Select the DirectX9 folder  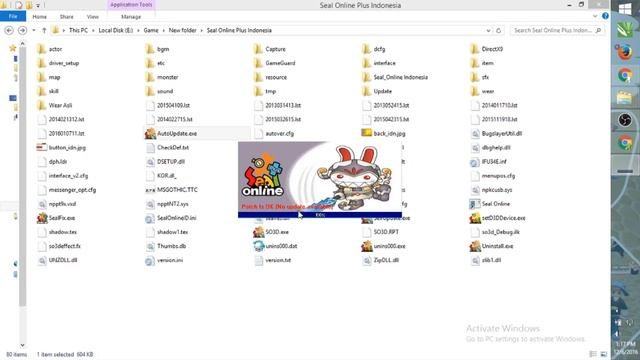pyautogui.click(x=487, y=49)
